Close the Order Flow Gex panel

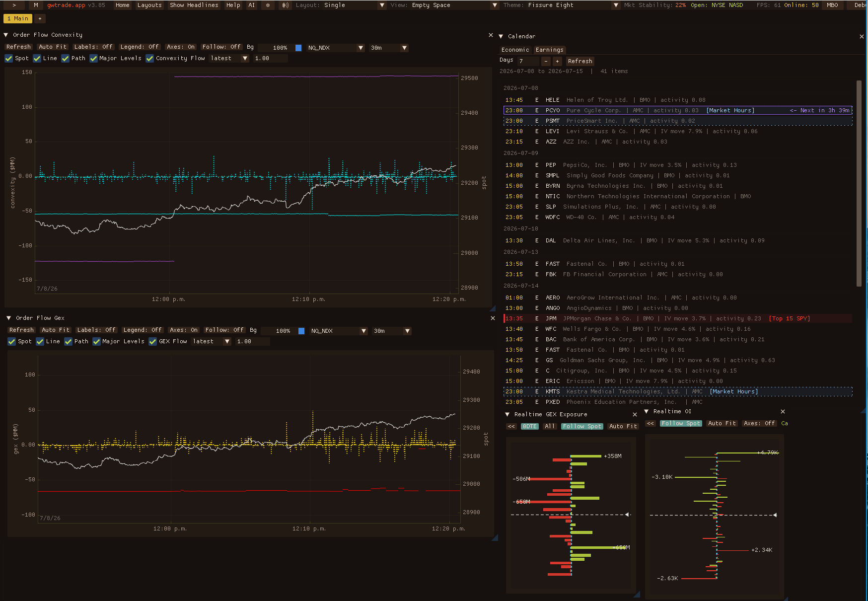tap(493, 318)
